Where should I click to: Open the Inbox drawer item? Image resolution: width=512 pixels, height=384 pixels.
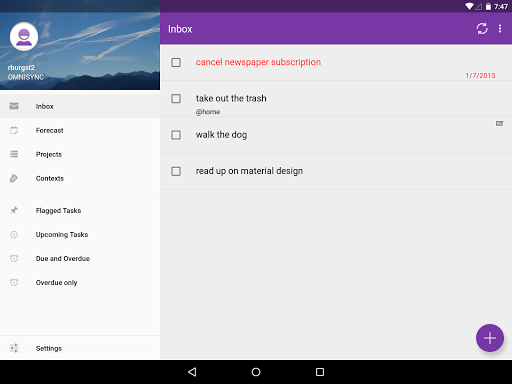80,106
